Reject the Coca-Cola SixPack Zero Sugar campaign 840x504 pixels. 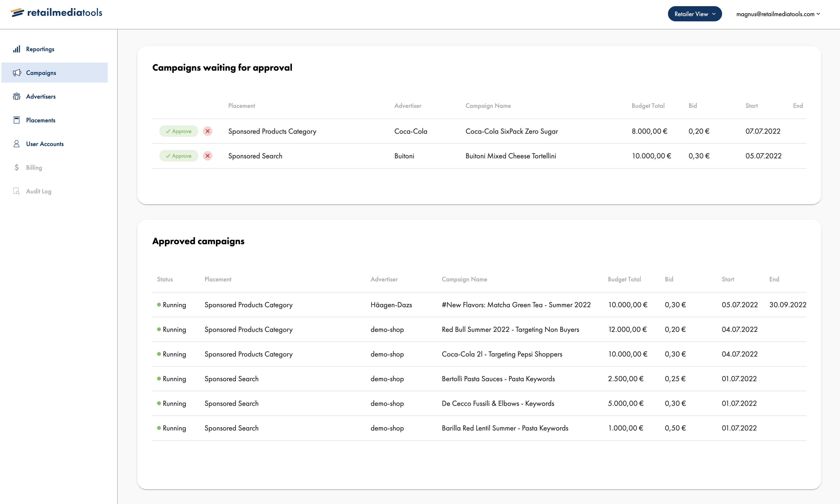point(208,131)
